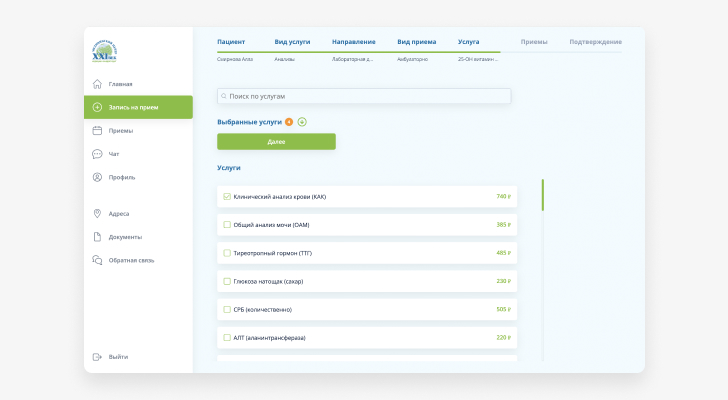Image resolution: width=728 pixels, height=400 pixels.
Task: Go to the Вид услуги step tab
Action: click(292, 42)
